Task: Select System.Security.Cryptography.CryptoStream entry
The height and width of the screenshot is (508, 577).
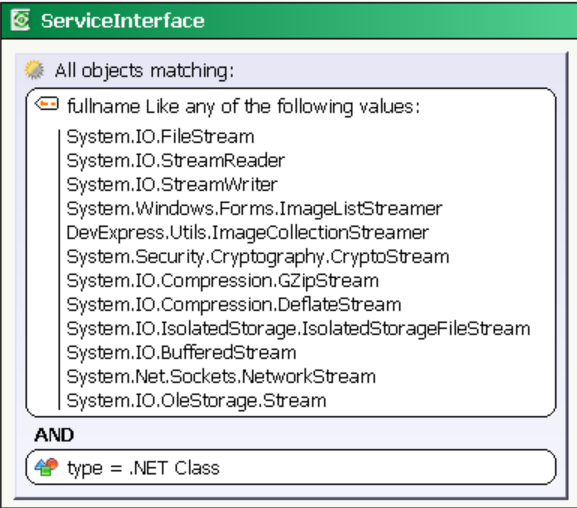Action: (x=258, y=257)
